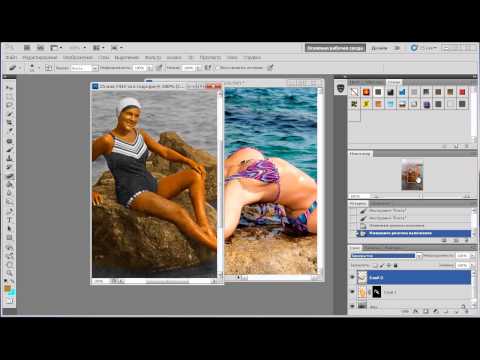Launch Adobe Bridge from application bar
Image resolution: width=480 pixels, height=360 pixels.
point(27,48)
